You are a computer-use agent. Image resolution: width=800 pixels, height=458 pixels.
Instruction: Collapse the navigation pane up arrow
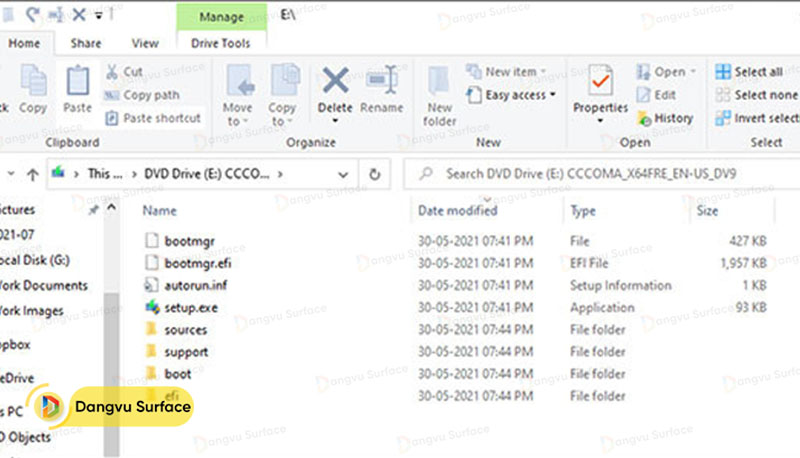pos(111,208)
